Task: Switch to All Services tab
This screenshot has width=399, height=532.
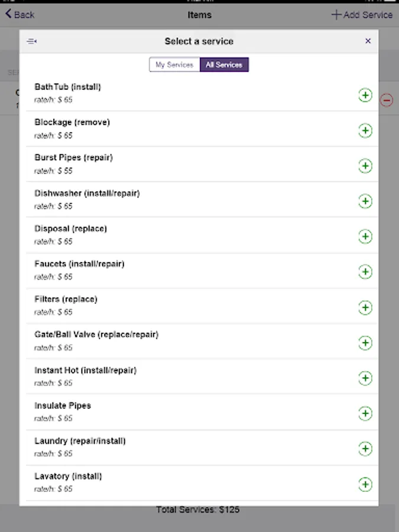Action: [224, 64]
